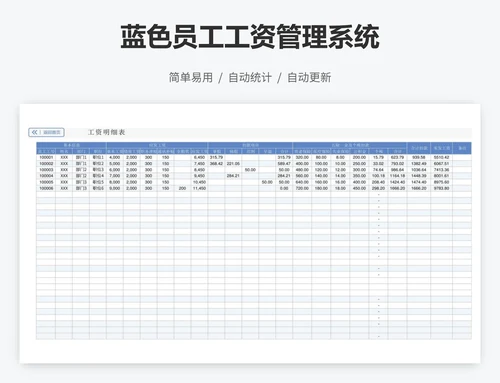Select gross pay cell 6,450
The width and height of the screenshot is (500, 383).
tap(199, 157)
